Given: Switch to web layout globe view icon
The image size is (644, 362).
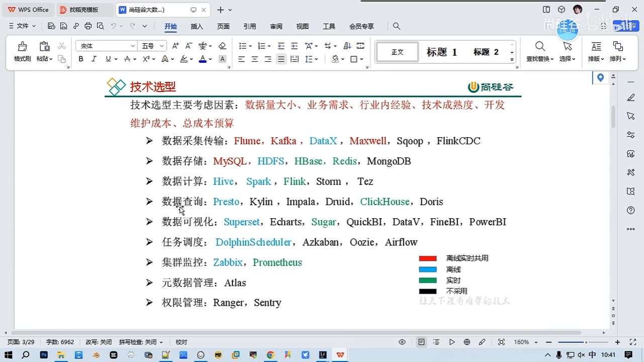Looking at the screenshot, I should [x=467, y=342].
